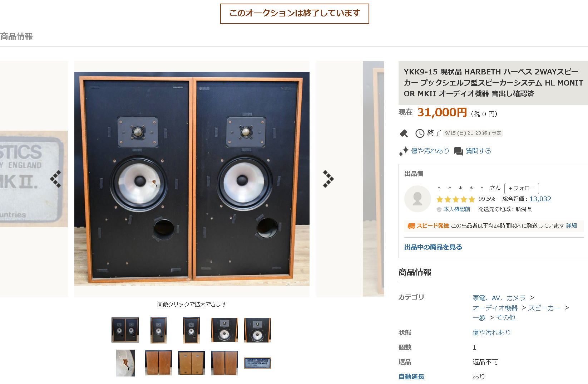The image size is (588, 384).
Task: Select スピーカー category breadcrumb
Action: tap(544, 308)
